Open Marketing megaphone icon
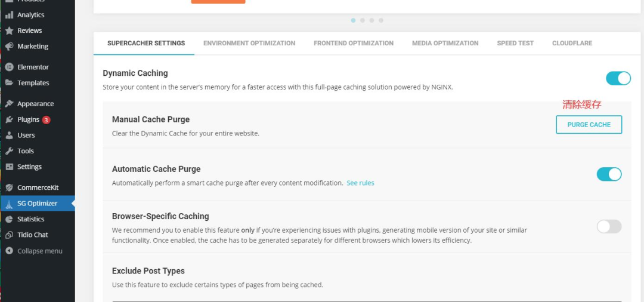 (9, 47)
